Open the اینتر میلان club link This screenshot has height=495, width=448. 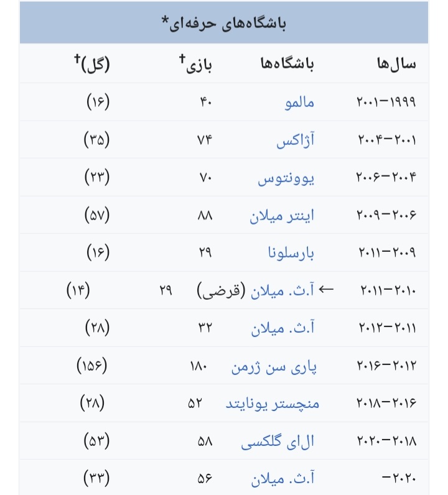[282, 216]
